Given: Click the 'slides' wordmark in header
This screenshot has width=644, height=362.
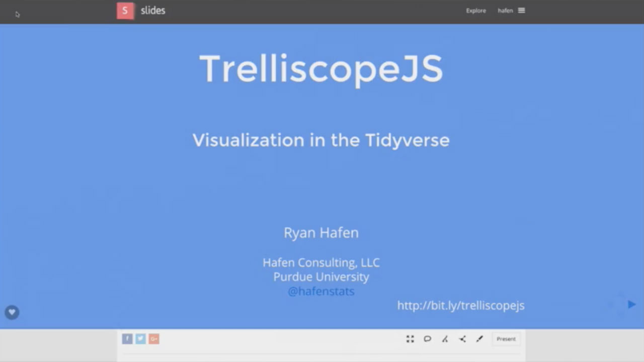Looking at the screenshot, I should coord(153,11).
